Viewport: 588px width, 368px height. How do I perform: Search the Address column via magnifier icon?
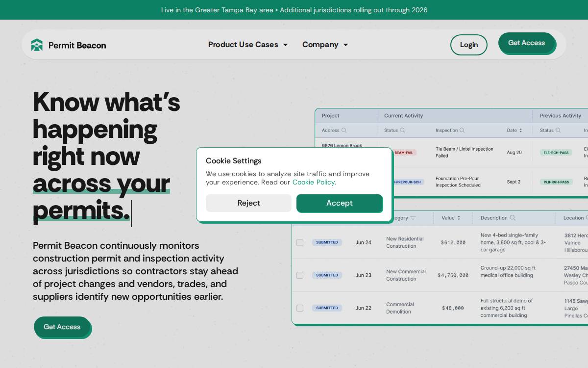tap(344, 131)
